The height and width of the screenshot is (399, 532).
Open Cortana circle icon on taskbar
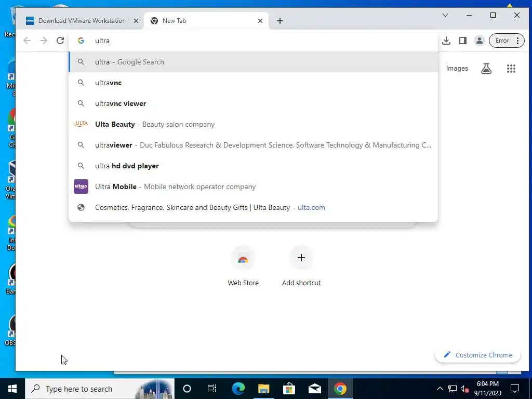coord(187,389)
